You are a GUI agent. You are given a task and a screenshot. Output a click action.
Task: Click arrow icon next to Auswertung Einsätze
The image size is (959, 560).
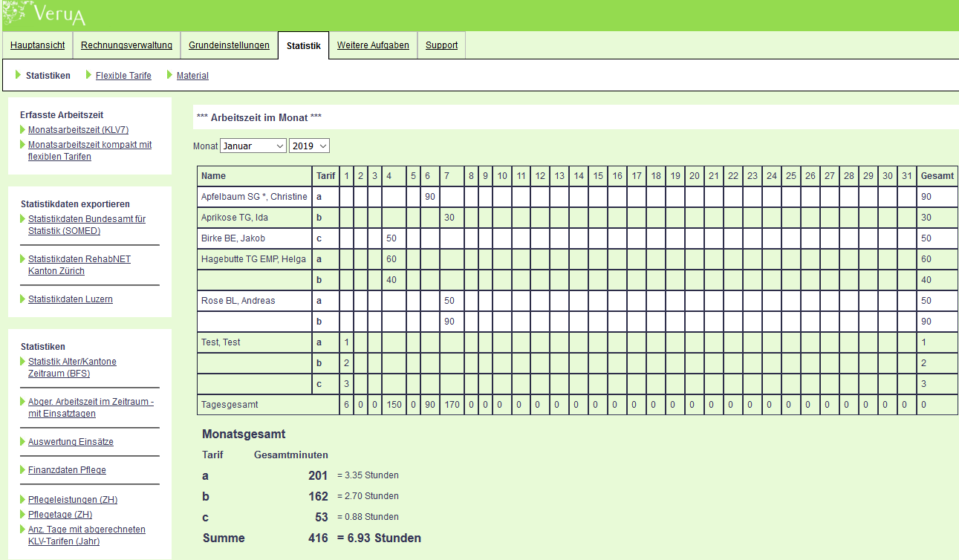23,442
